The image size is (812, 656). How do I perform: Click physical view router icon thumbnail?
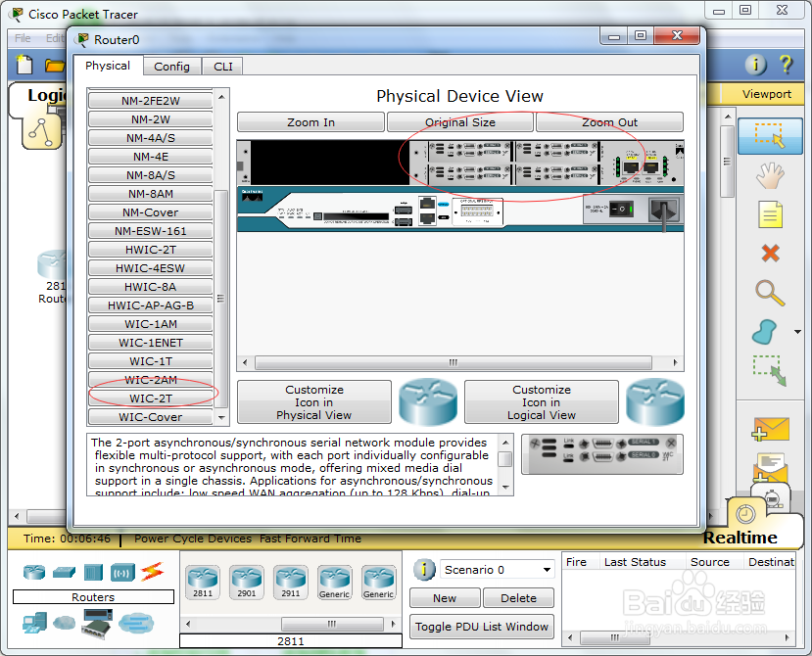pyautogui.click(x=428, y=402)
